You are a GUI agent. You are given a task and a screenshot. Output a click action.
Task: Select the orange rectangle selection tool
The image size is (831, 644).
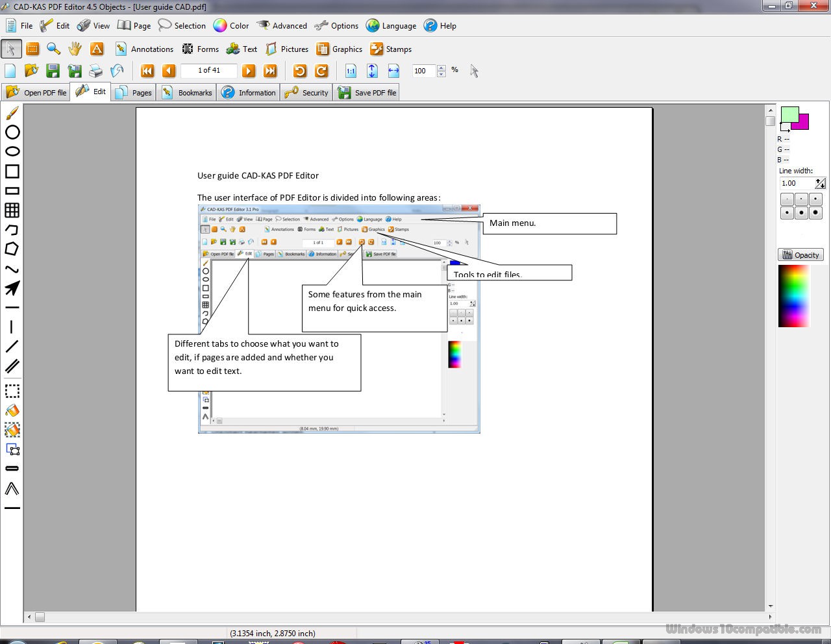(32, 49)
